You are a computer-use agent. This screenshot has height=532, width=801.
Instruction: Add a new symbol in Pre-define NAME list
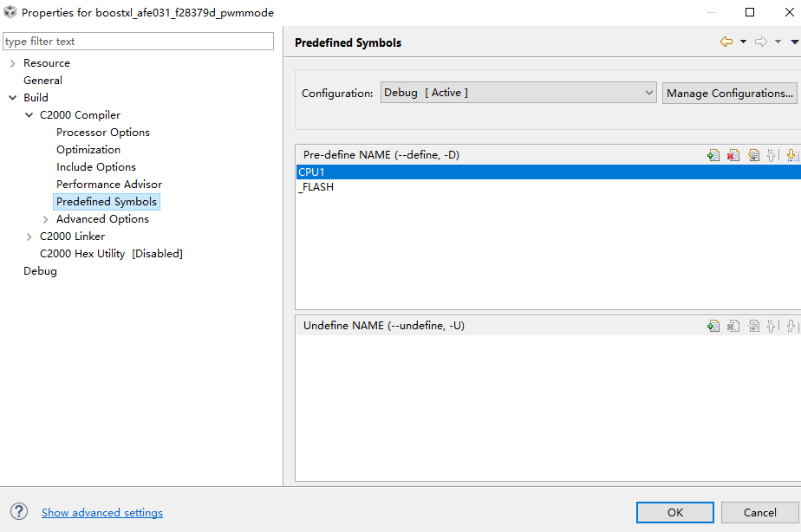(x=713, y=155)
